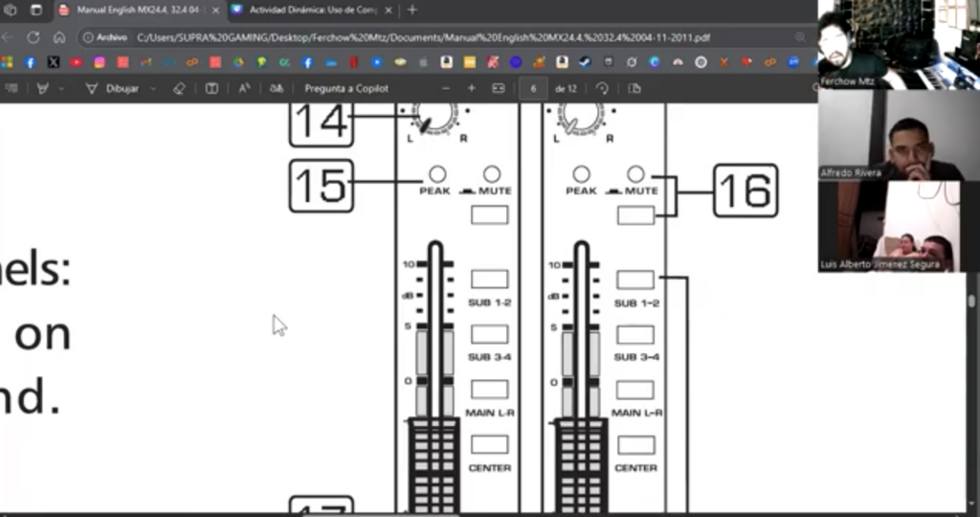Expand the highlight tool dropdown arrow
Image resolution: width=980 pixels, height=517 pixels.
(61, 89)
